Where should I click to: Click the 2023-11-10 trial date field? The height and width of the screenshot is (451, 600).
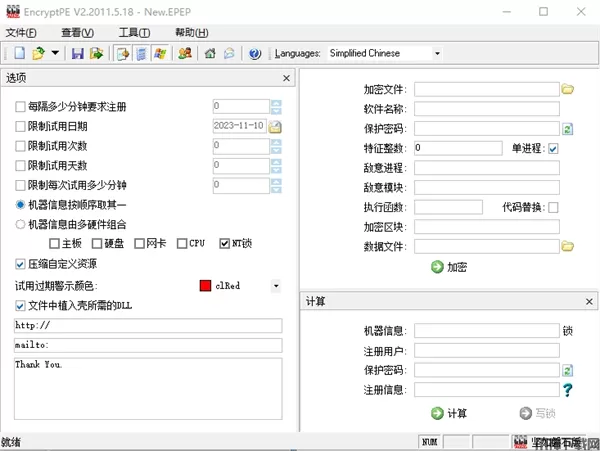(239, 126)
